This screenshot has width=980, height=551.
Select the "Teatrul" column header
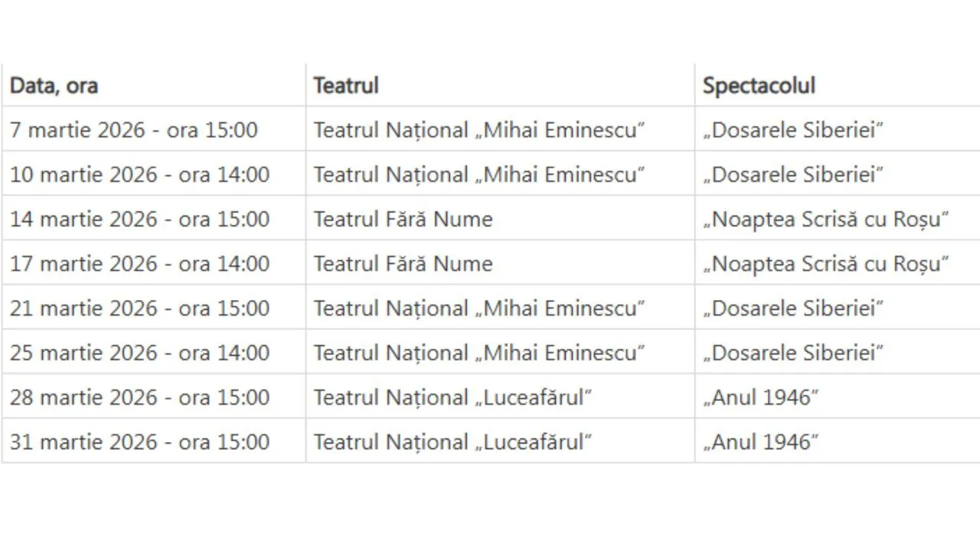tap(346, 85)
